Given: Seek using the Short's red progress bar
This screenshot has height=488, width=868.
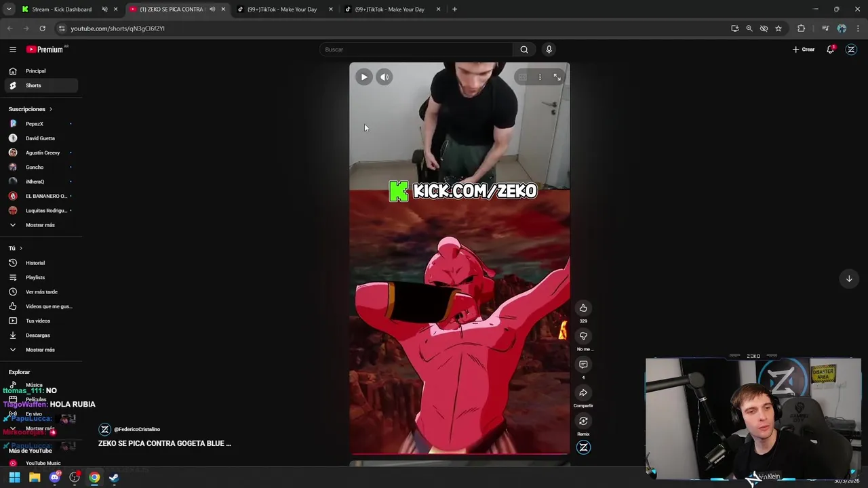Looking at the screenshot, I should click(460, 454).
